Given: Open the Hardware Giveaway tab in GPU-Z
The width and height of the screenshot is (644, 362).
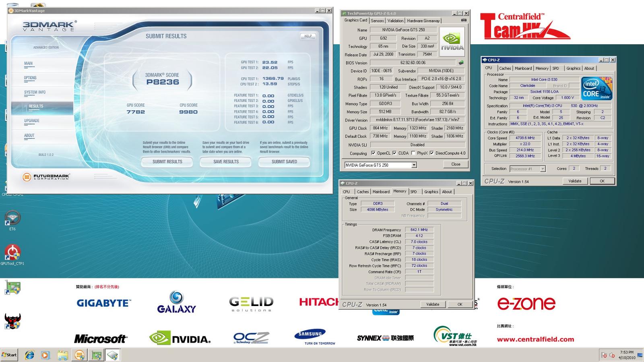Looking at the screenshot, I should coord(423,21).
